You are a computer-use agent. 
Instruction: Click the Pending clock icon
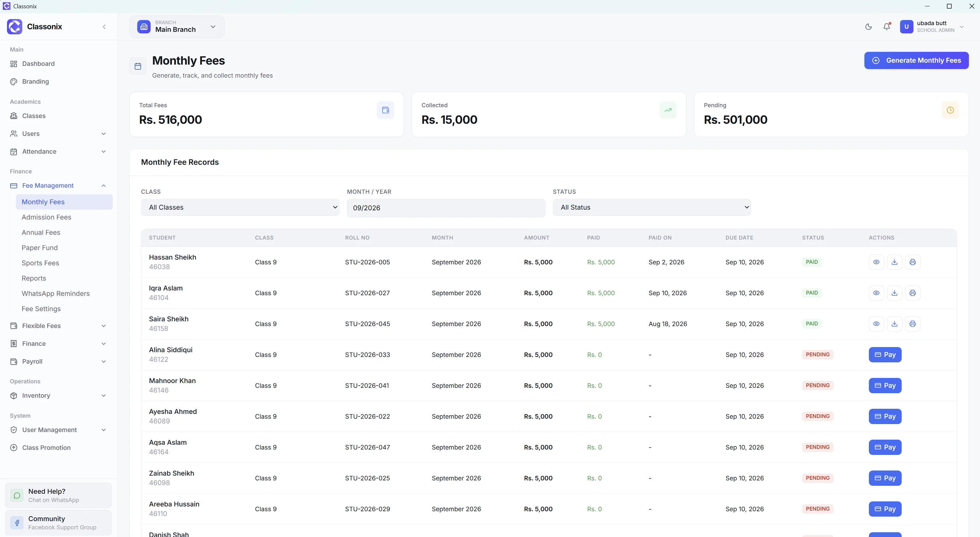coord(950,110)
